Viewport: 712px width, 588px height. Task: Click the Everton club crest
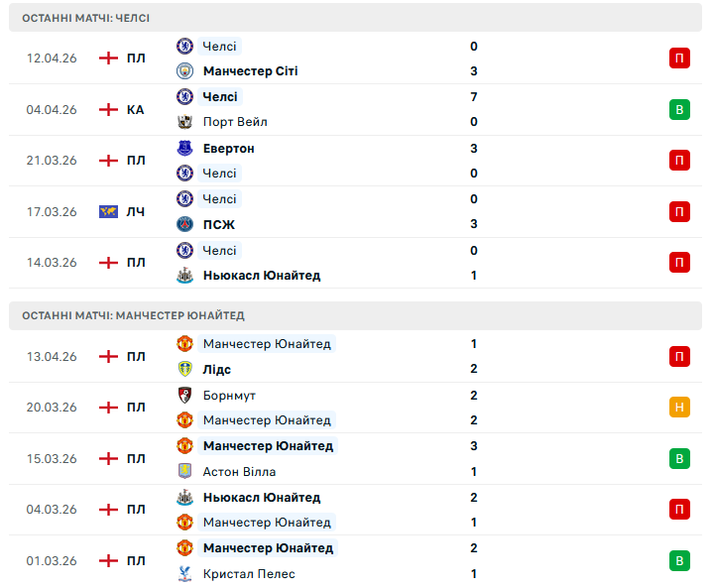(x=184, y=148)
